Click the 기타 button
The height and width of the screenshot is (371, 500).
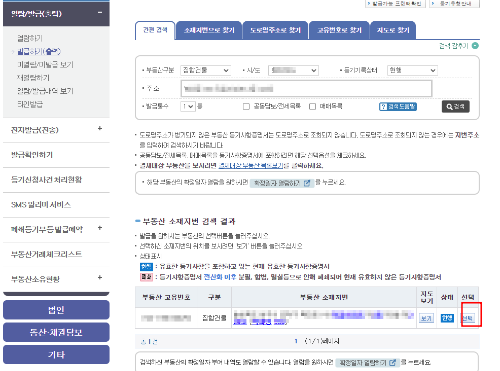tap(56, 354)
